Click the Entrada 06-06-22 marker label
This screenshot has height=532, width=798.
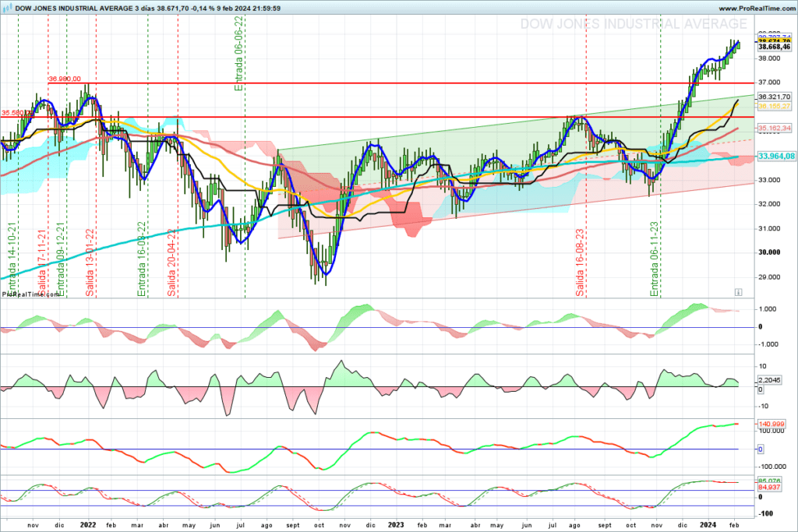[x=238, y=54]
